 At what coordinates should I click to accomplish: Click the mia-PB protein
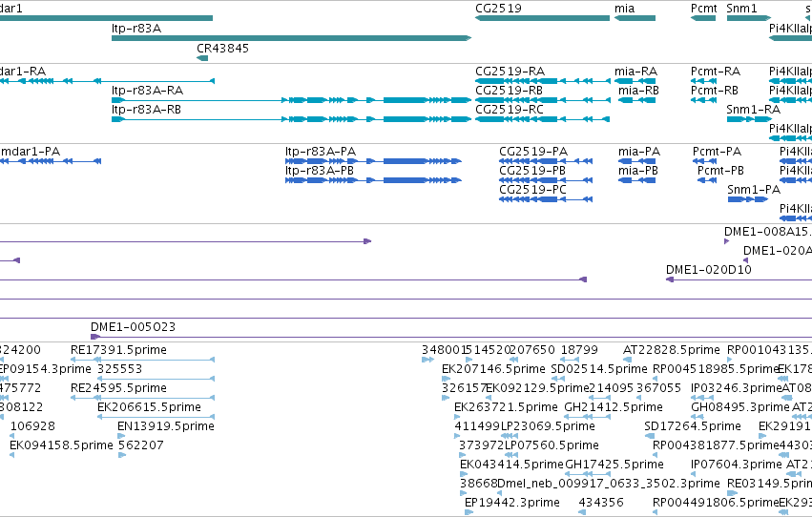click(637, 180)
